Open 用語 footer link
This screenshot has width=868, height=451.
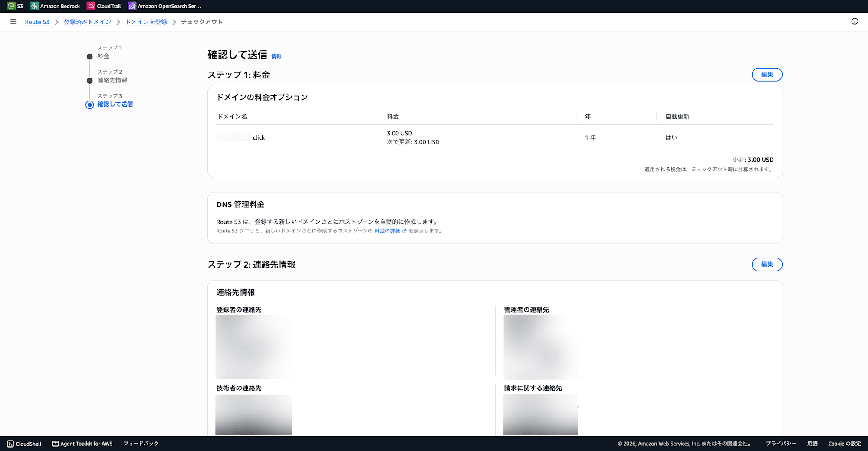[812, 444]
